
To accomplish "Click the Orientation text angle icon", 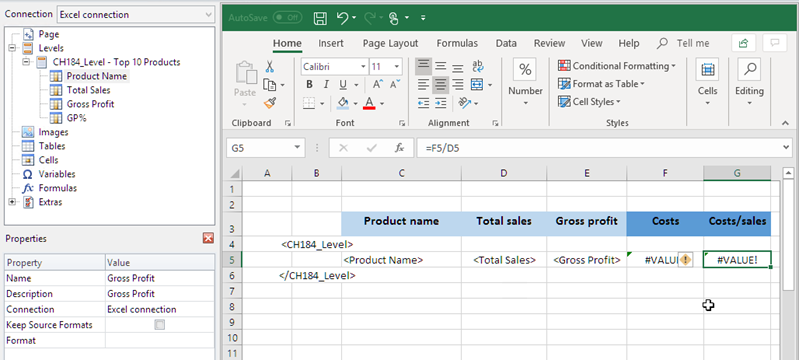I will coord(464,104).
